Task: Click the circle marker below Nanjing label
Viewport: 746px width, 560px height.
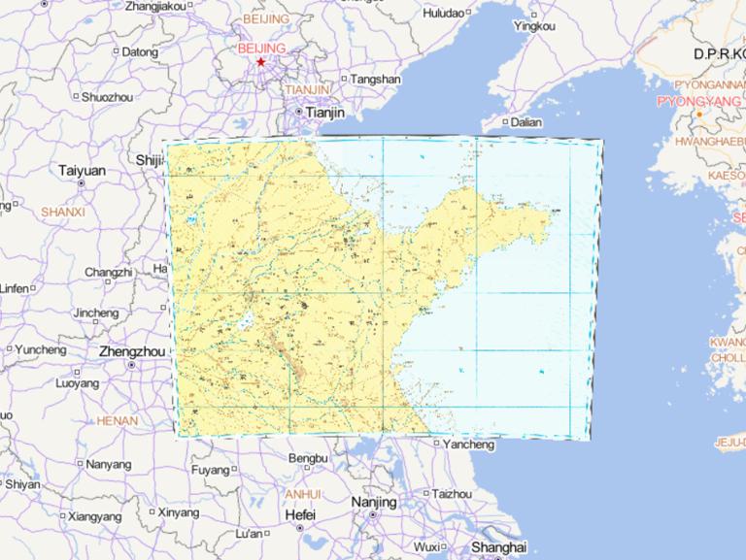Action: 373,515
